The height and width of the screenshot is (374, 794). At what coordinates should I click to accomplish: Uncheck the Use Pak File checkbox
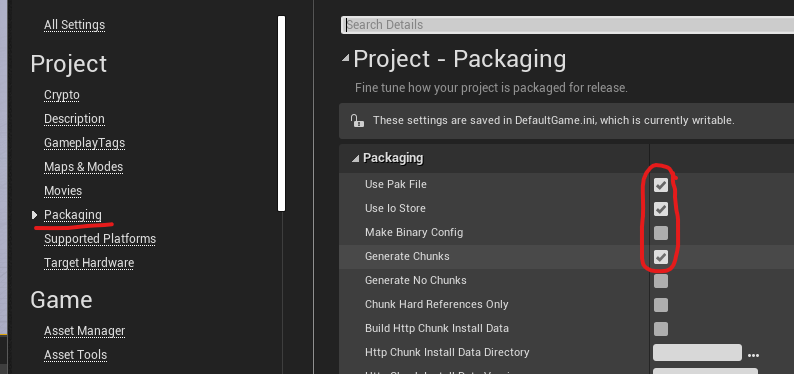661,185
